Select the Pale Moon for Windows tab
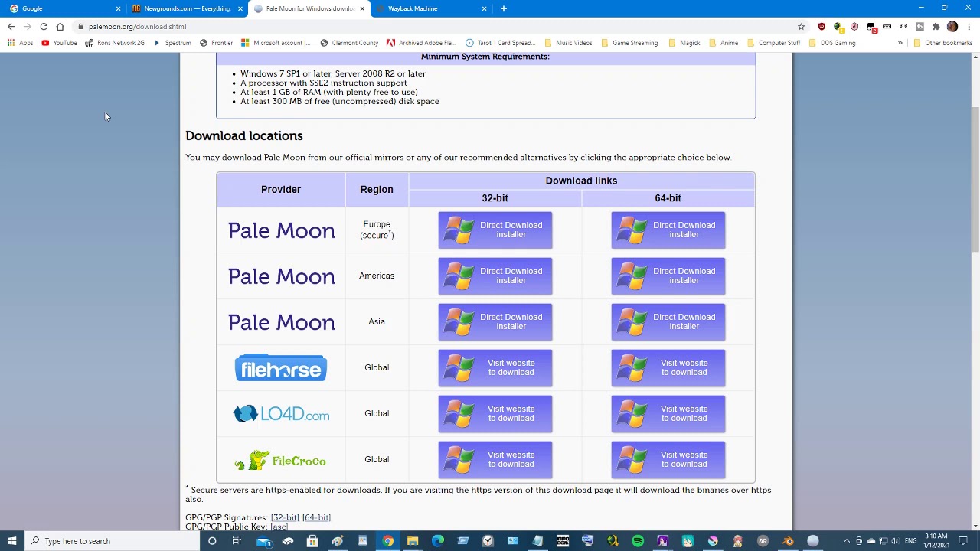Viewport: 980px width, 551px height. (x=309, y=8)
